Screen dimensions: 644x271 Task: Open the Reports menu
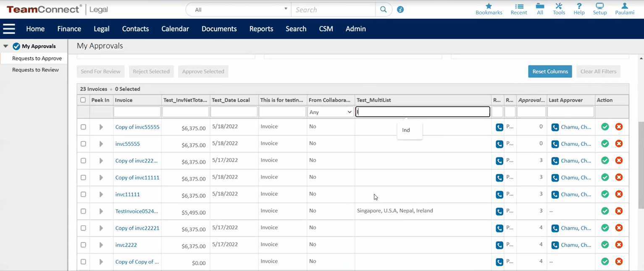pos(261,29)
